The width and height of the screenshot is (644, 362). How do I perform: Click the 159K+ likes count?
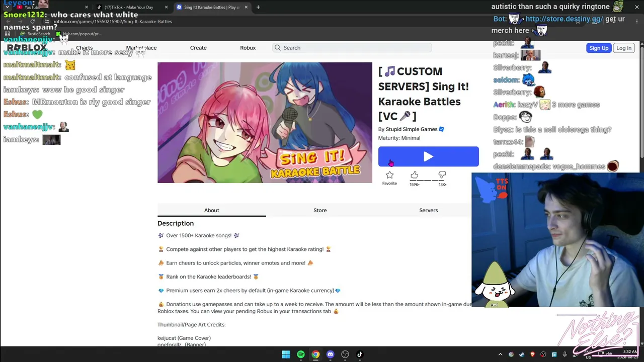(415, 185)
